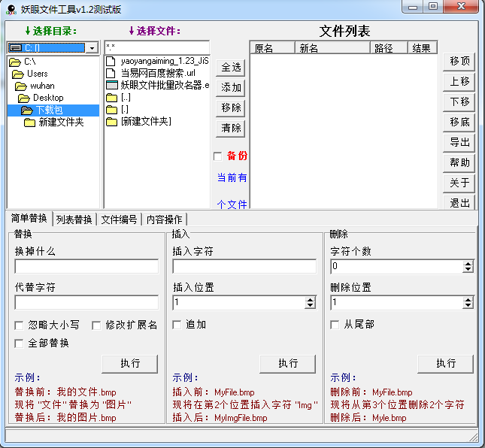Screen dimensions: 485x448
Task: Increase the 字符个数 spinner value
Action: coord(468,263)
